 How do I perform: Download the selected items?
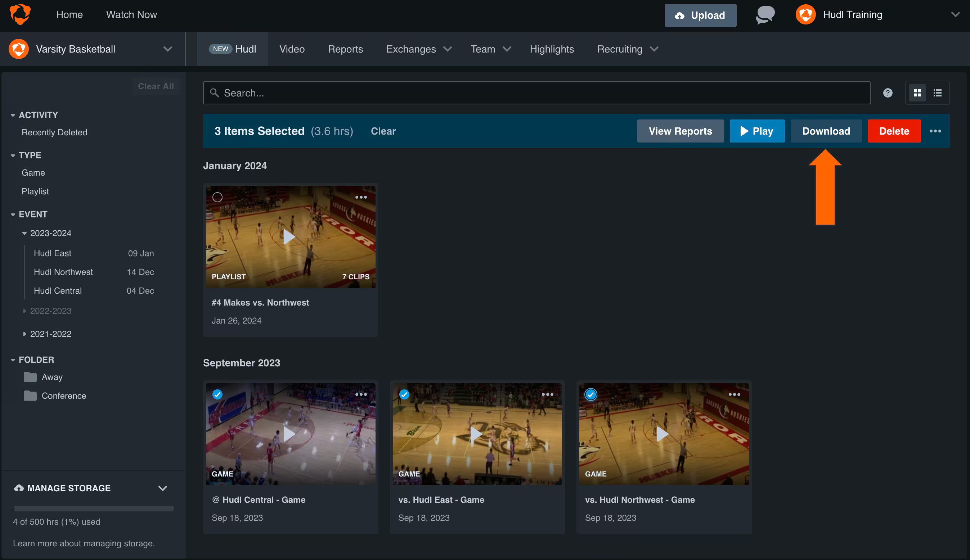point(826,131)
